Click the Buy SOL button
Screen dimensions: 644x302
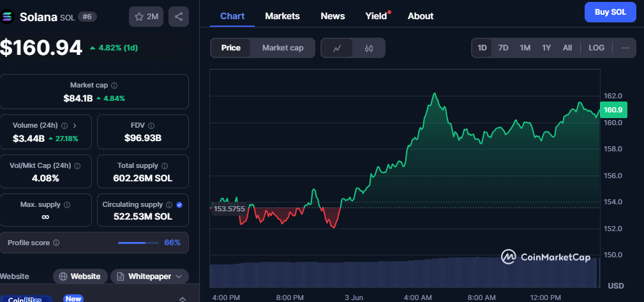(610, 12)
